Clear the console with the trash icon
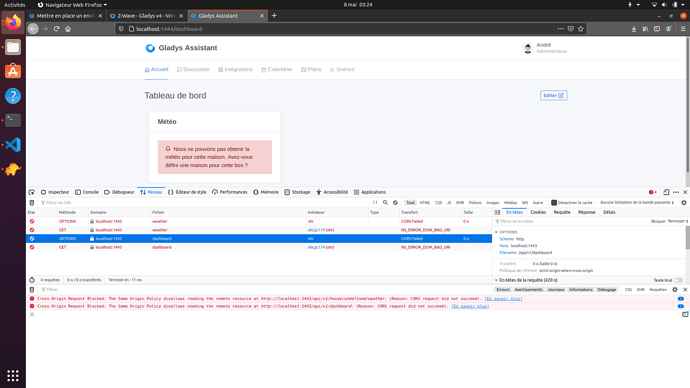 (32, 290)
